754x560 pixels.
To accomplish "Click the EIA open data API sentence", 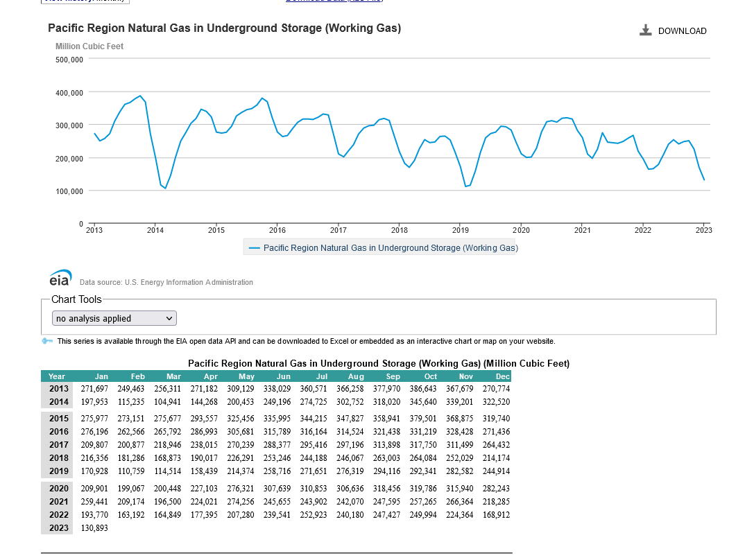I will tap(307, 341).
